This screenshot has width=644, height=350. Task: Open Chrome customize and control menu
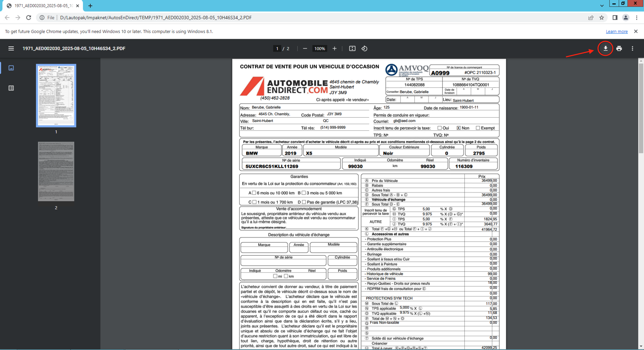(x=637, y=17)
